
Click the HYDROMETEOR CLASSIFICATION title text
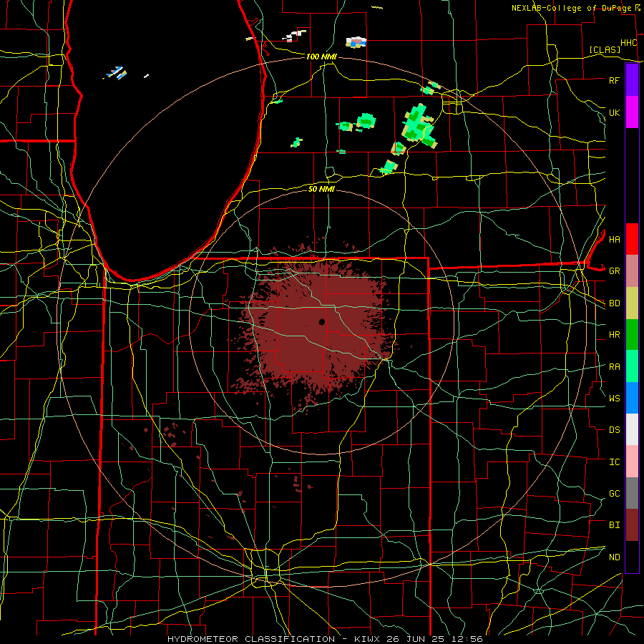251,639
